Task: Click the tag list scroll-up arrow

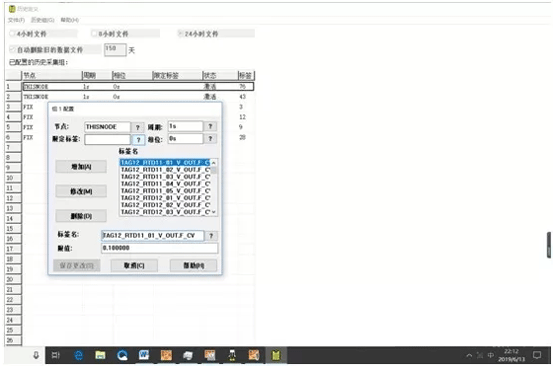Action: tap(214, 163)
